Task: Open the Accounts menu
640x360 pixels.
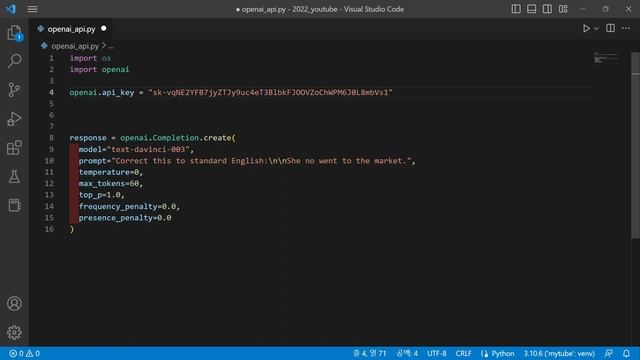Action: pyautogui.click(x=14, y=304)
